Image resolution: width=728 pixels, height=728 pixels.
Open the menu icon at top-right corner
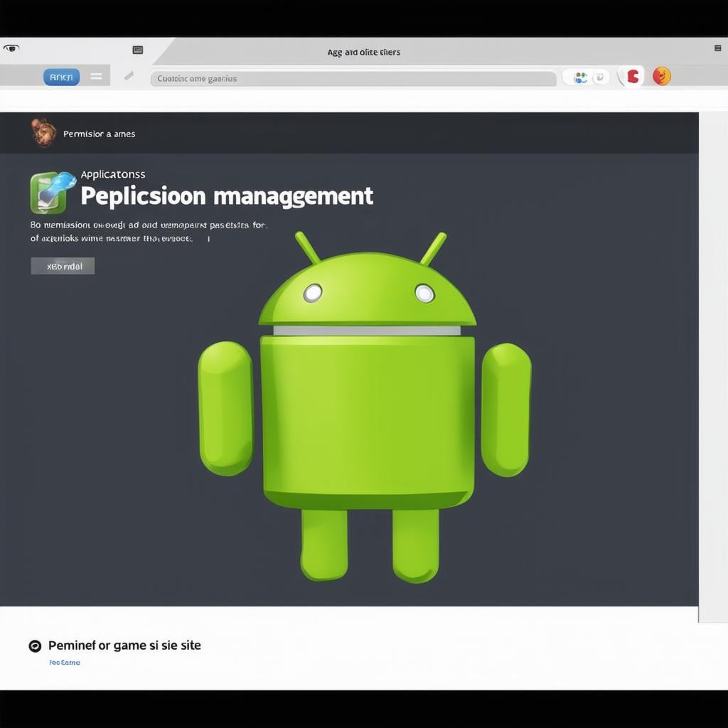(x=717, y=48)
